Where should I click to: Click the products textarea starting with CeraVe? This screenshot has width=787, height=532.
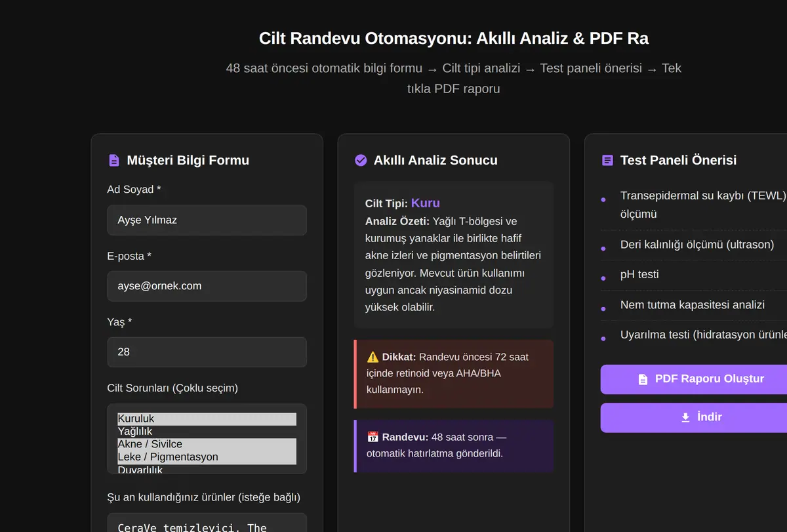[207, 523]
